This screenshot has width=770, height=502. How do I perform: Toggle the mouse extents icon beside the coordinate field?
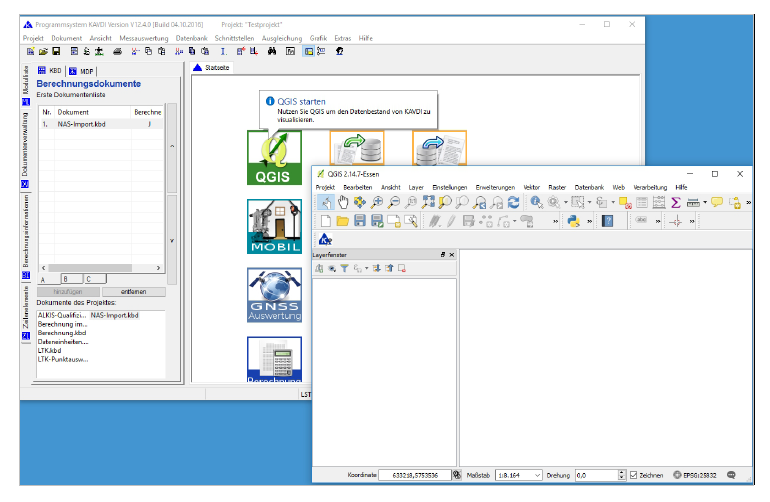click(457, 475)
